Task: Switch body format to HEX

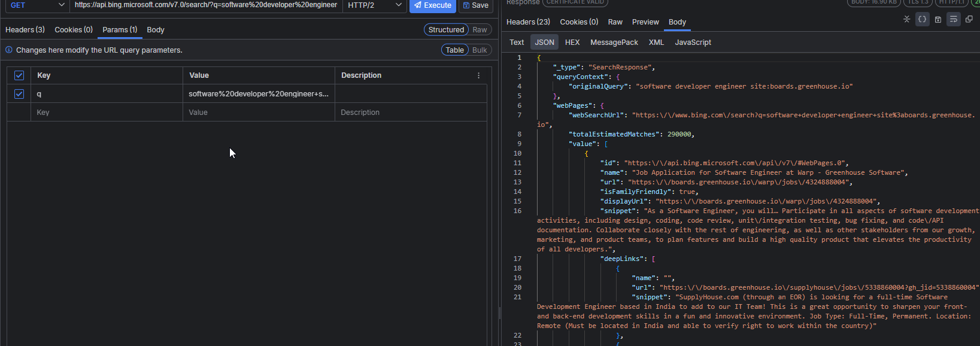Action: point(572,42)
